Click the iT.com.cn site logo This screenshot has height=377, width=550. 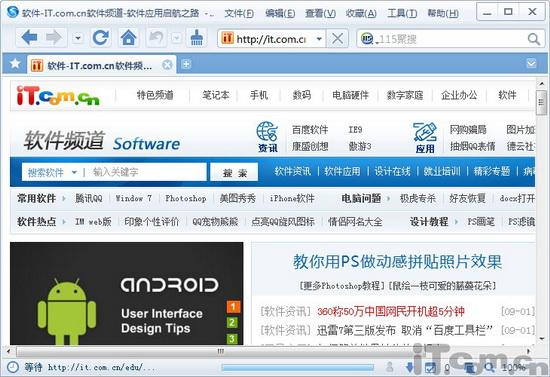point(58,95)
